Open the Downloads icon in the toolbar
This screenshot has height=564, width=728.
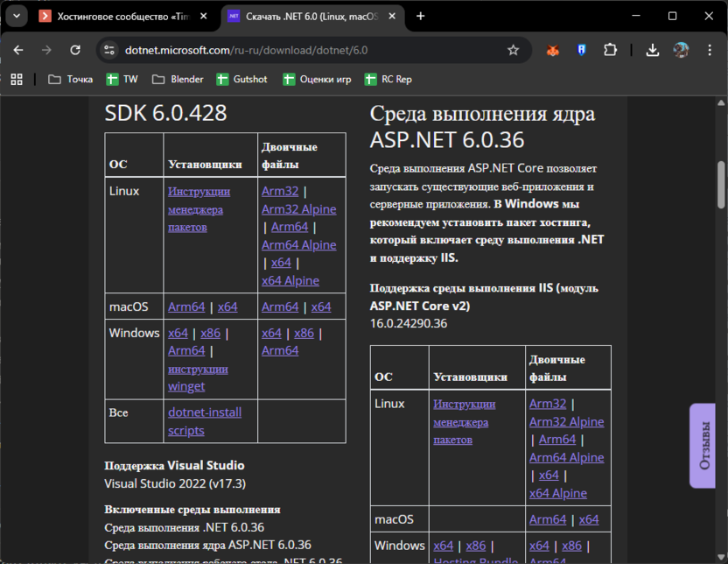(x=653, y=51)
